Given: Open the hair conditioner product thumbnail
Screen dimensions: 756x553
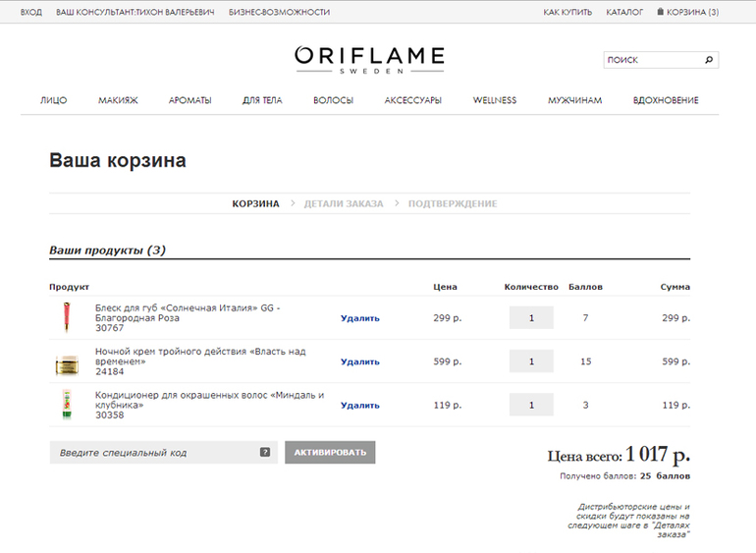Looking at the screenshot, I should click(x=66, y=405).
